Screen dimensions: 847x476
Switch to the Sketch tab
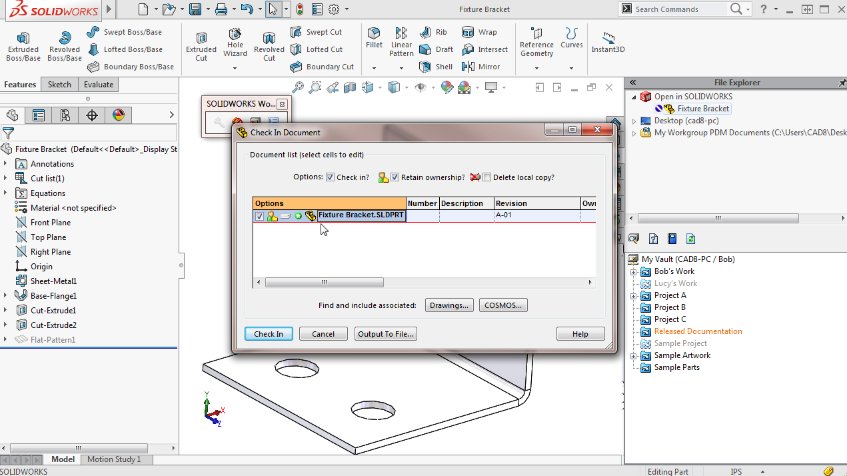click(x=59, y=84)
